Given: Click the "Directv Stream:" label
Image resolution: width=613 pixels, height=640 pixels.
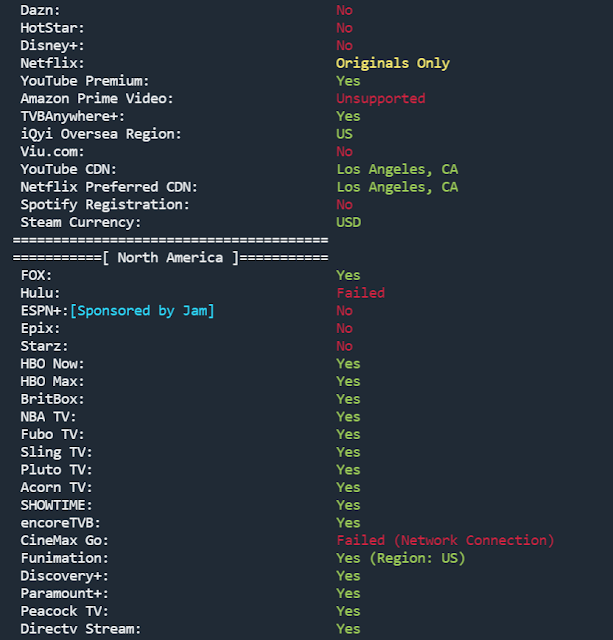Looking at the screenshot, I should click(x=81, y=629).
